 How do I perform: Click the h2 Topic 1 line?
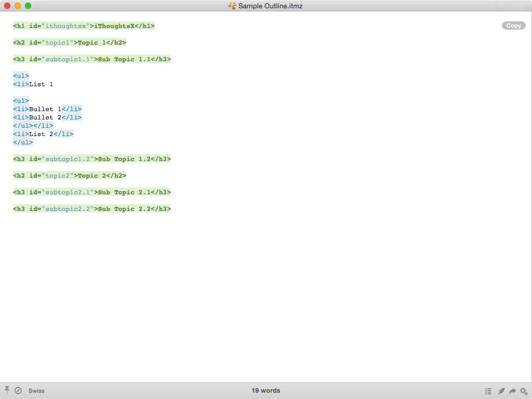click(x=70, y=43)
